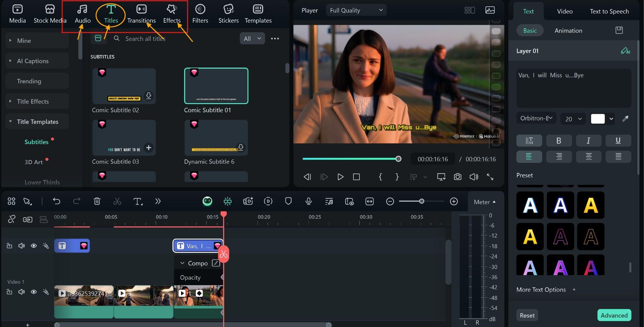Add Comic Subtitle 03 to the timeline

coord(148,147)
